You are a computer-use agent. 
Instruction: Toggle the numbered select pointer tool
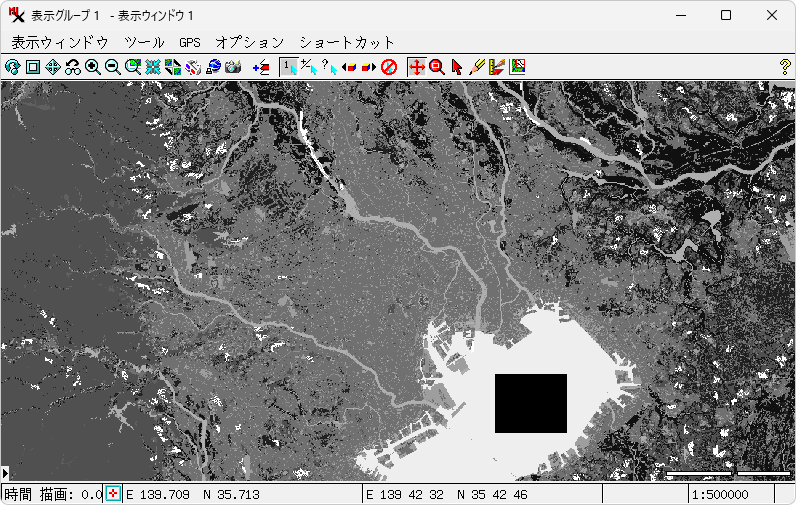pos(289,67)
